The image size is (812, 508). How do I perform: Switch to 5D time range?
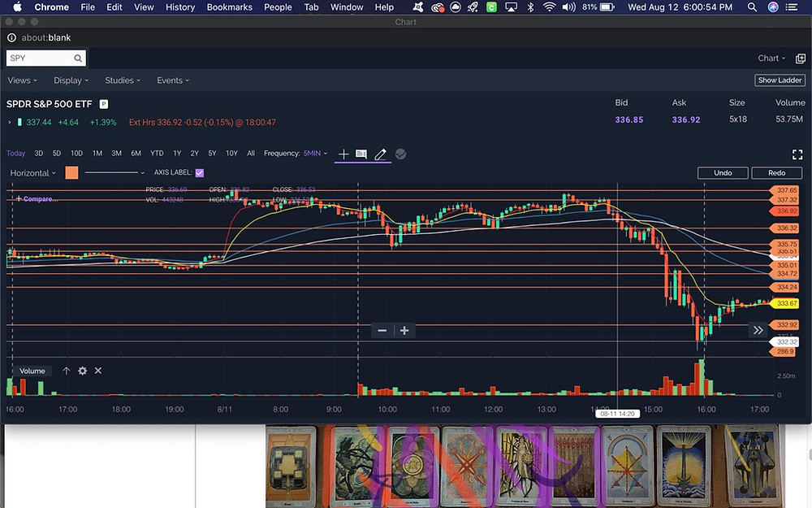pos(57,154)
